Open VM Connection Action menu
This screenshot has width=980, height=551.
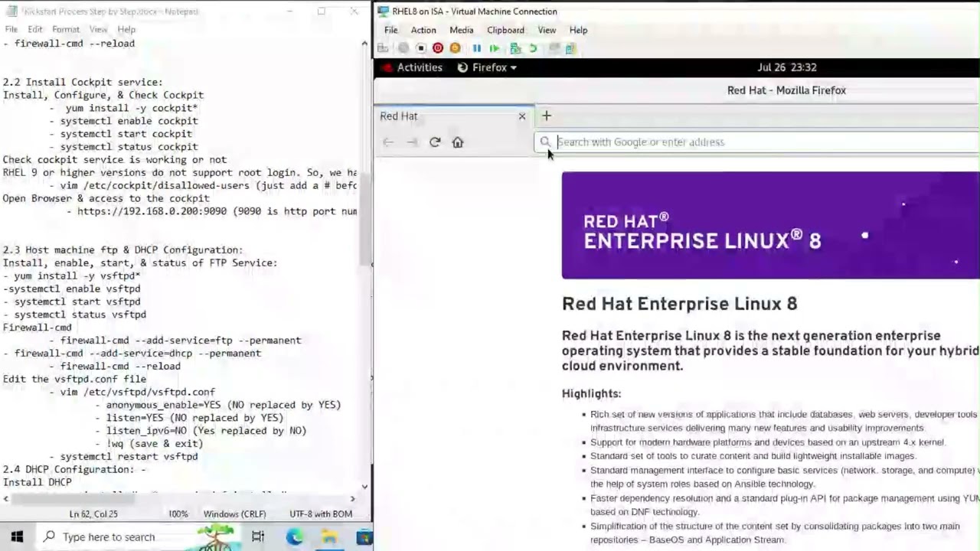pyautogui.click(x=423, y=30)
